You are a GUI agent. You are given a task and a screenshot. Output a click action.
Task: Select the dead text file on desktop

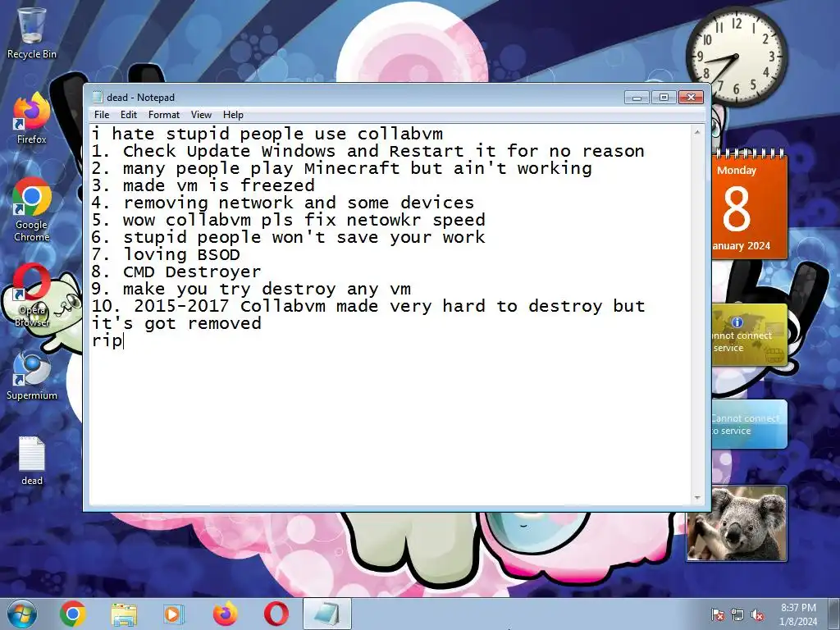[x=31, y=461]
